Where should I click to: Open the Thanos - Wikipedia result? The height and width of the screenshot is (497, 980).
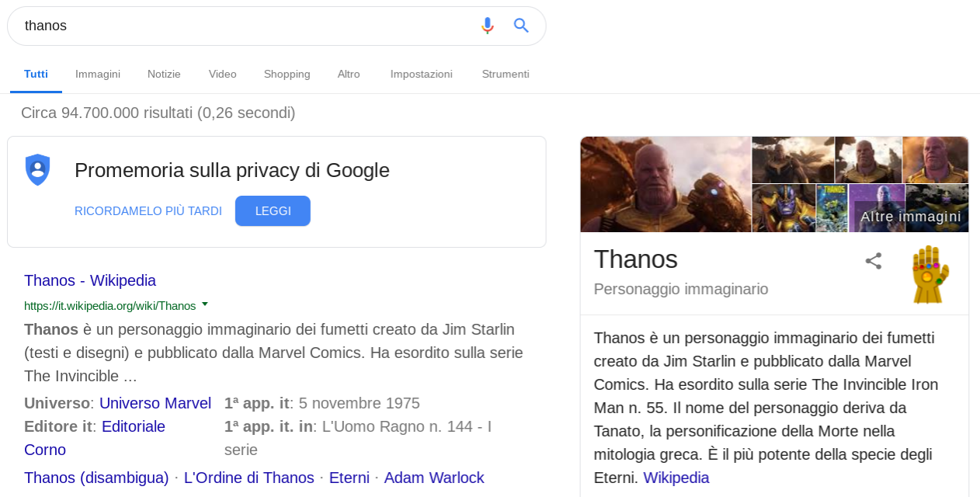point(90,280)
